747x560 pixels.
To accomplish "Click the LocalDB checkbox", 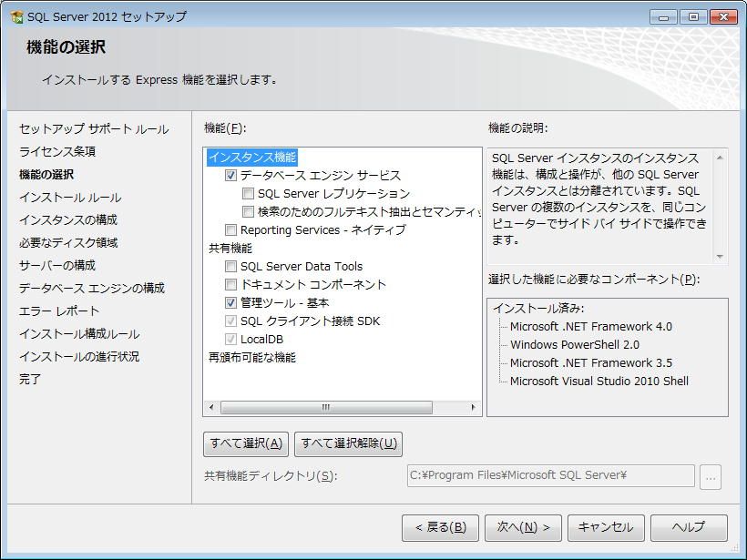I will click(231, 339).
